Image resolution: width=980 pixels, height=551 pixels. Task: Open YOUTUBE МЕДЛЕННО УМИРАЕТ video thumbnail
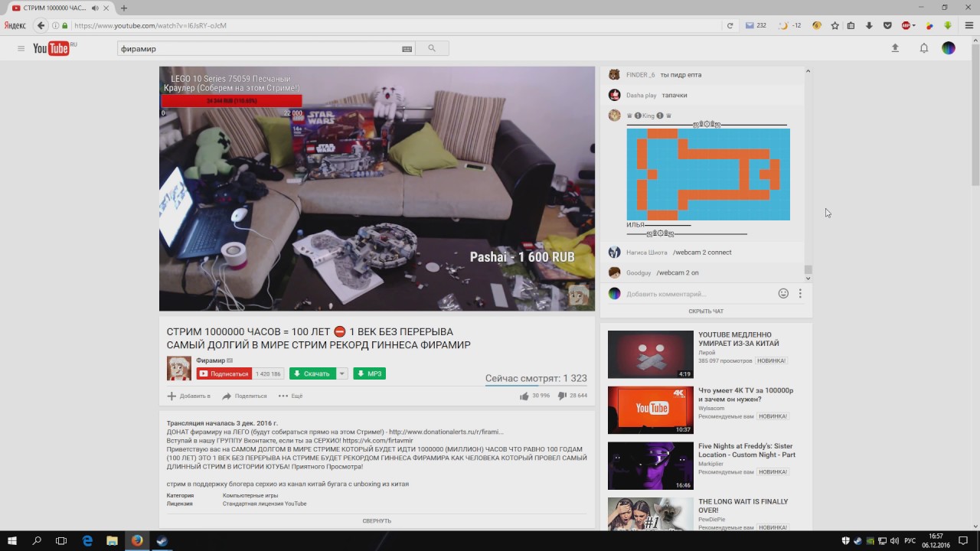coord(651,354)
